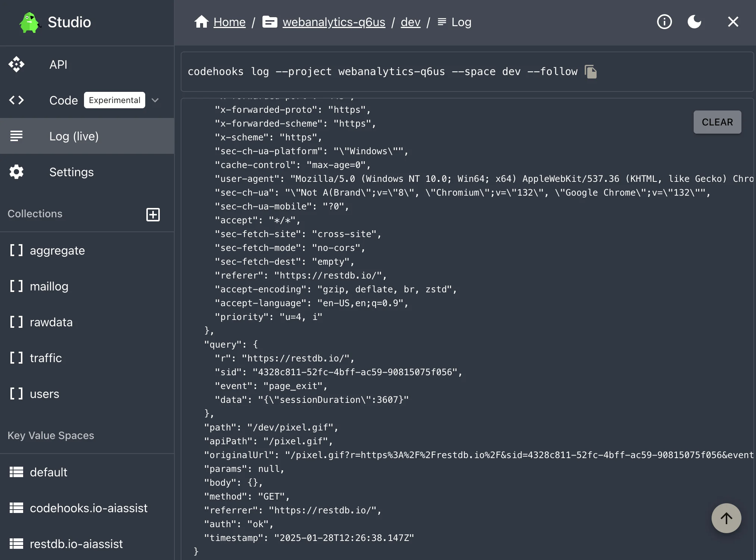The image size is (756, 560).
Task: Click the "event": "page_exit" log line
Action: pyautogui.click(x=271, y=386)
